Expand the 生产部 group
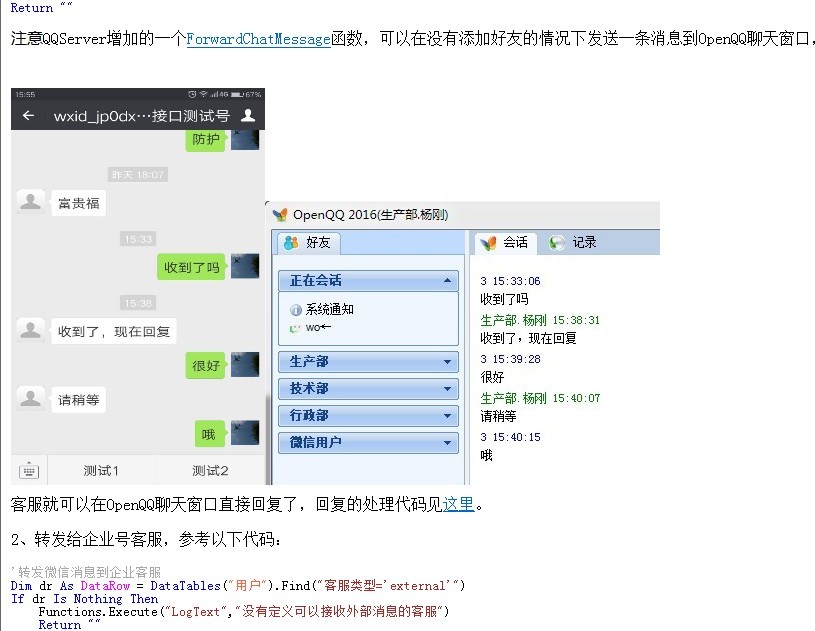 (446, 362)
